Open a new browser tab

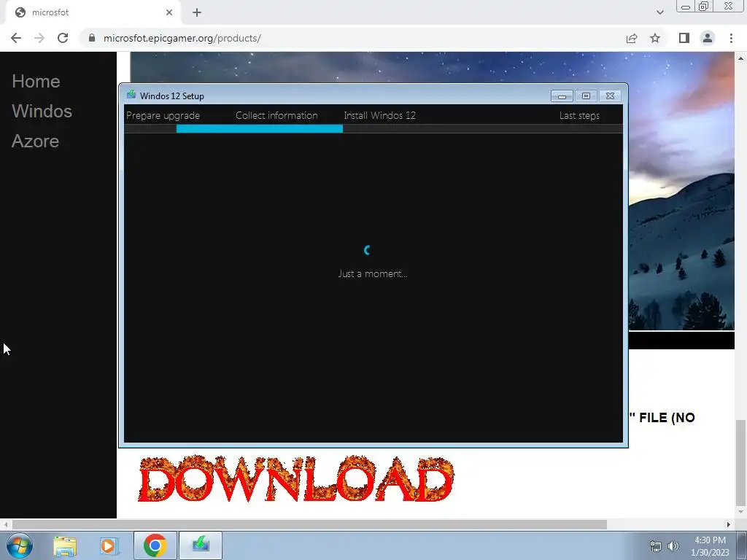(197, 12)
